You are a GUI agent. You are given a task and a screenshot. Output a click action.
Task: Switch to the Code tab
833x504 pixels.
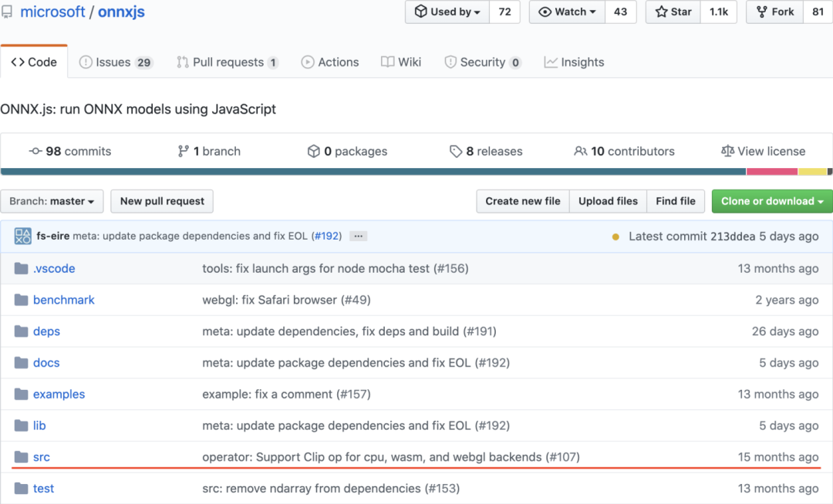coord(34,62)
